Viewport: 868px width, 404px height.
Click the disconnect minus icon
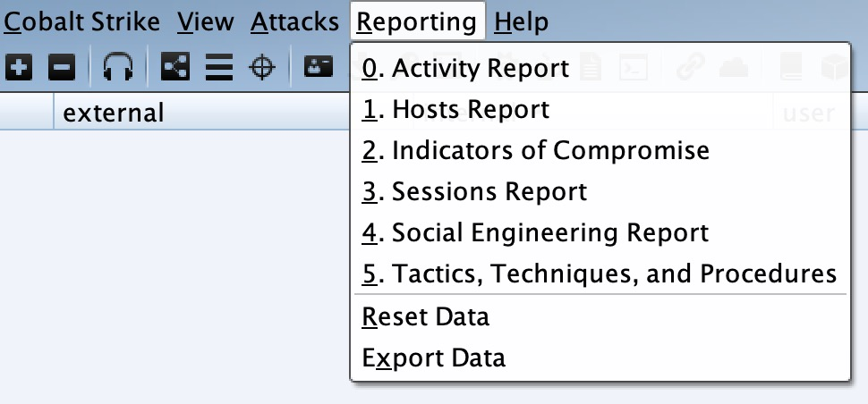click(x=60, y=67)
